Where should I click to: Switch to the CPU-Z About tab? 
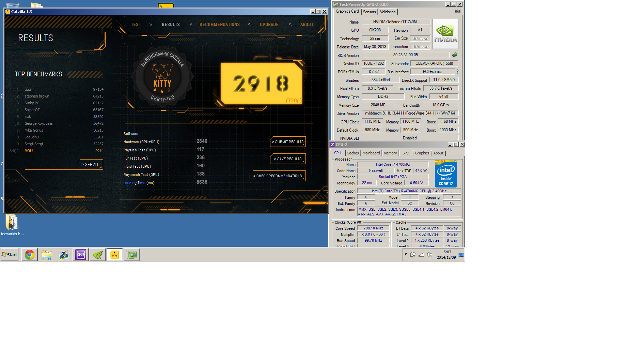(x=438, y=153)
